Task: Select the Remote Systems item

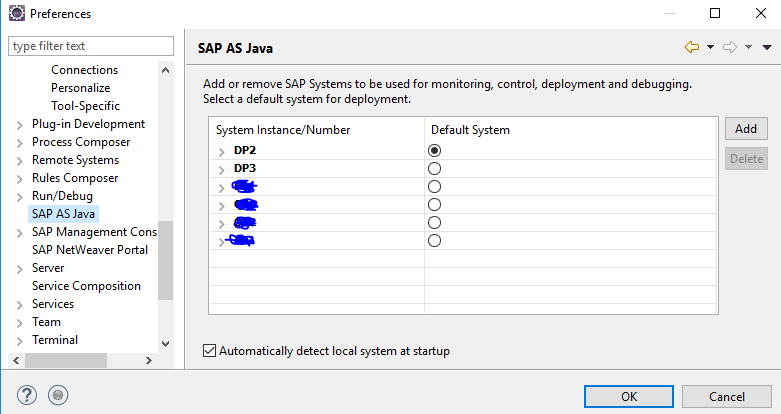Action: coord(75,160)
